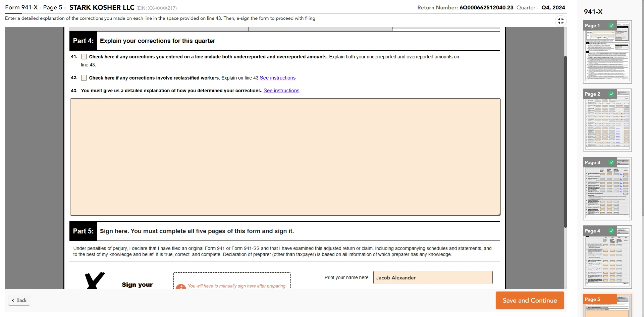
Task: Edit the Print your name field
Action: [433, 277]
